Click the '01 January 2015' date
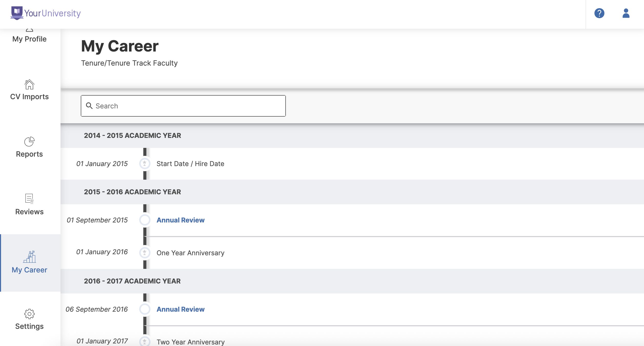The height and width of the screenshot is (346, 644). click(102, 164)
